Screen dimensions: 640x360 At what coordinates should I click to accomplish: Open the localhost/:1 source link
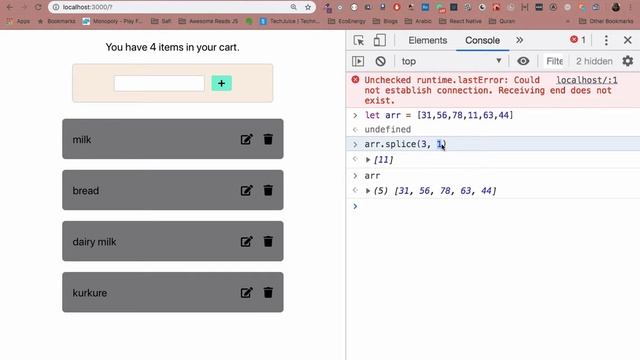587,80
